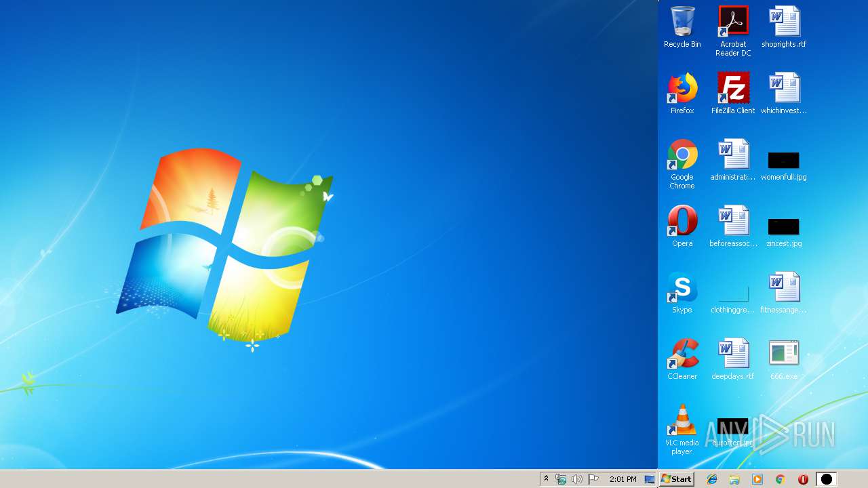Select the Acrobat Reader DC shortcut
Image resolution: width=868 pixels, height=488 pixels.
(x=733, y=31)
